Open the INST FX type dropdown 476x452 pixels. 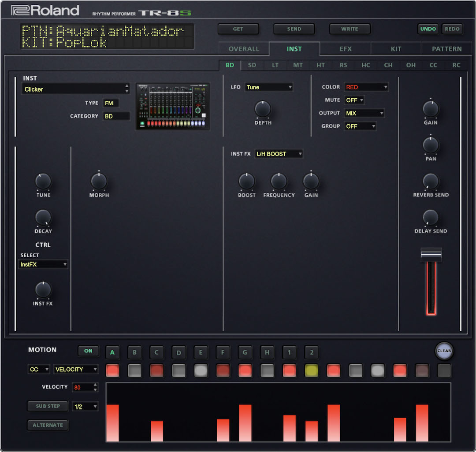tap(279, 154)
